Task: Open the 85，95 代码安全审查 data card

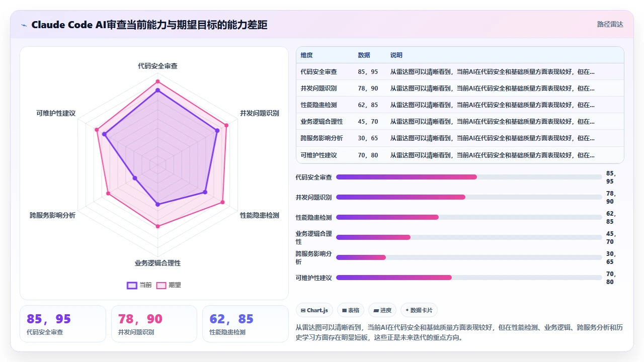Action: pyautogui.click(x=63, y=324)
